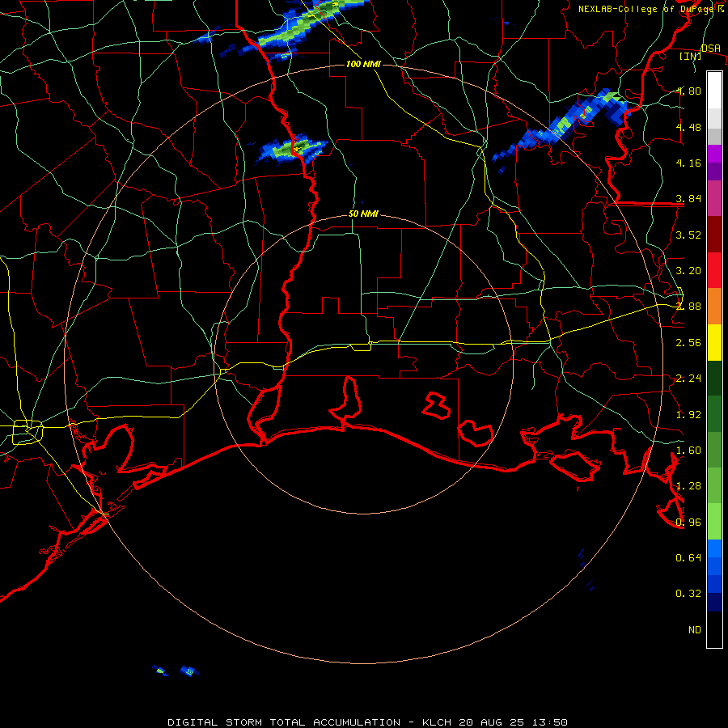Select the orange legend swatch
This screenshot has height=728, width=728.
coord(714,307)
